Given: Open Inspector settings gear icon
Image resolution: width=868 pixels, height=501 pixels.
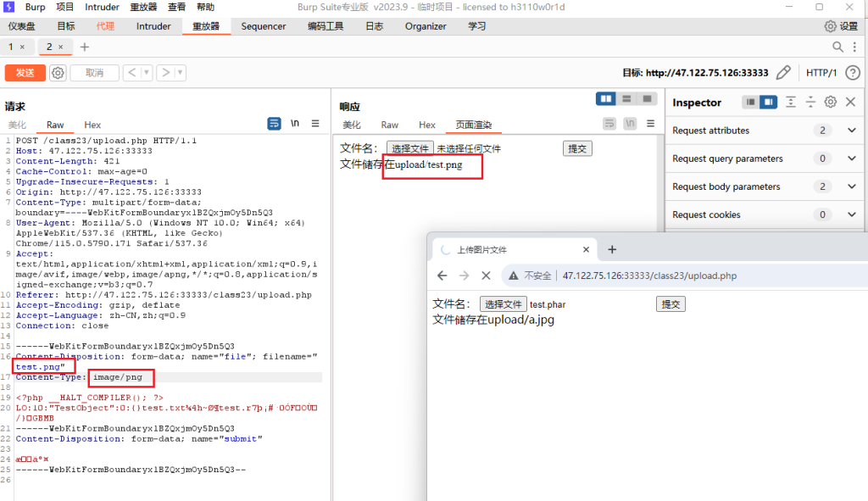Looking at the screenshot, I should click(x=831, y=102).
